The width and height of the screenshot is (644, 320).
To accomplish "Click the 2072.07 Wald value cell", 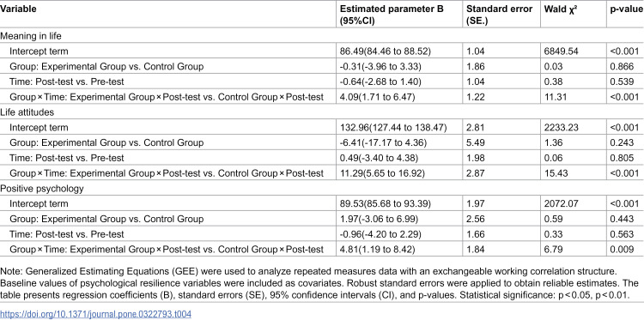I will [561, 204].
